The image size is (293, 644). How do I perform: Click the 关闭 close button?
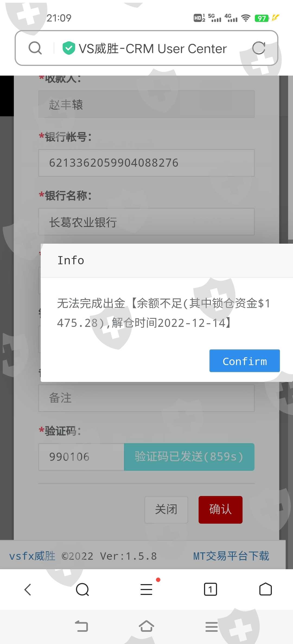point(166,510)
